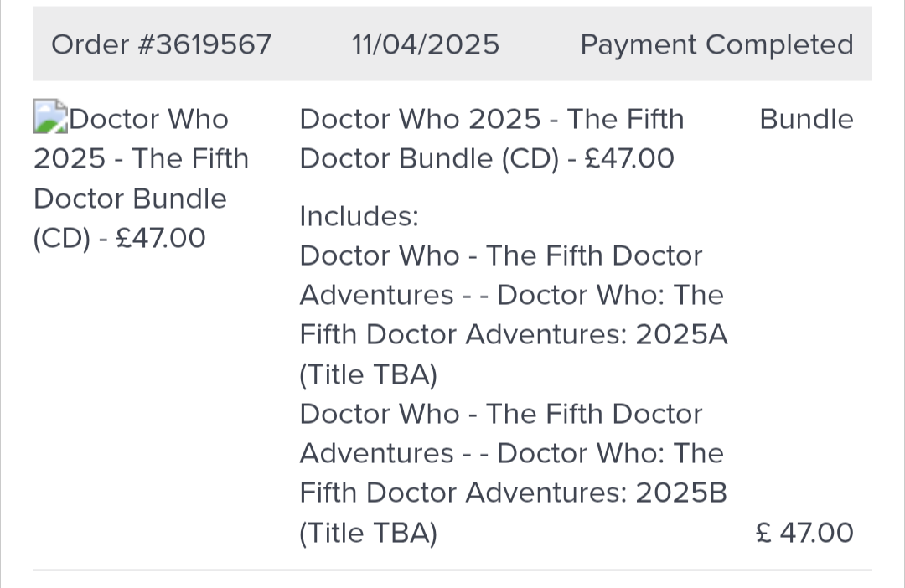Click the Bundle type label

[x=806, y=120]
